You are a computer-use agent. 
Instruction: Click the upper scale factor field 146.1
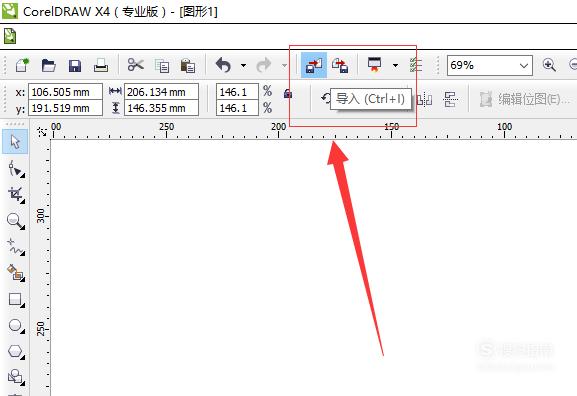click(x=237, y=92)
